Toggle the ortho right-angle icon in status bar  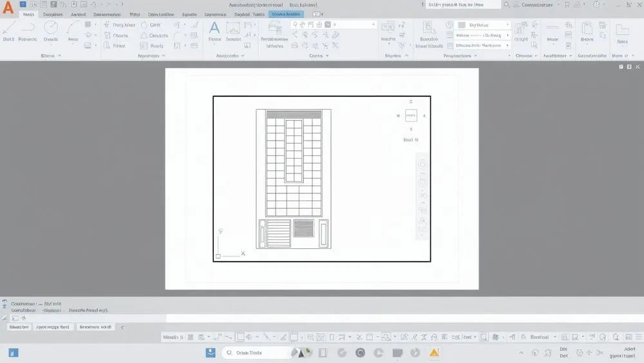click(x=218, y=337)
